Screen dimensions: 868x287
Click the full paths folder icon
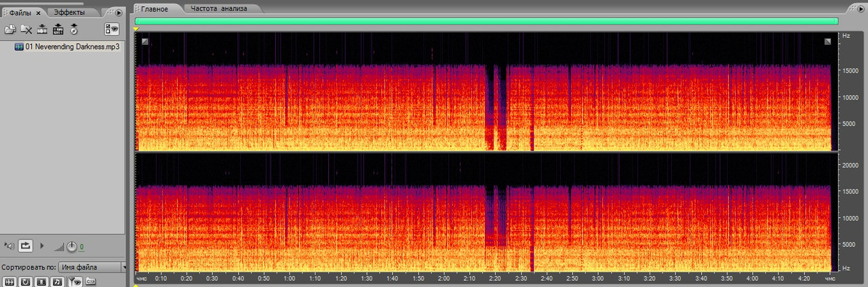(90, 282)
